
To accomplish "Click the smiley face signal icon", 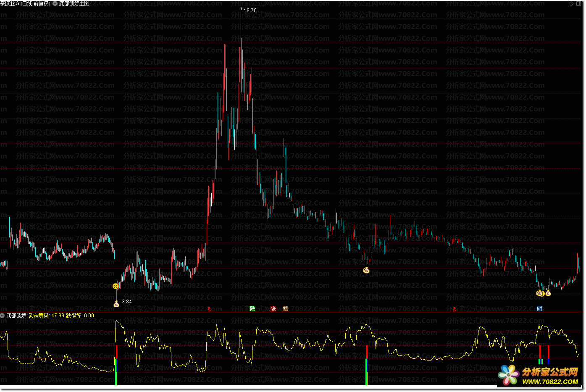I will click(116, 286).
